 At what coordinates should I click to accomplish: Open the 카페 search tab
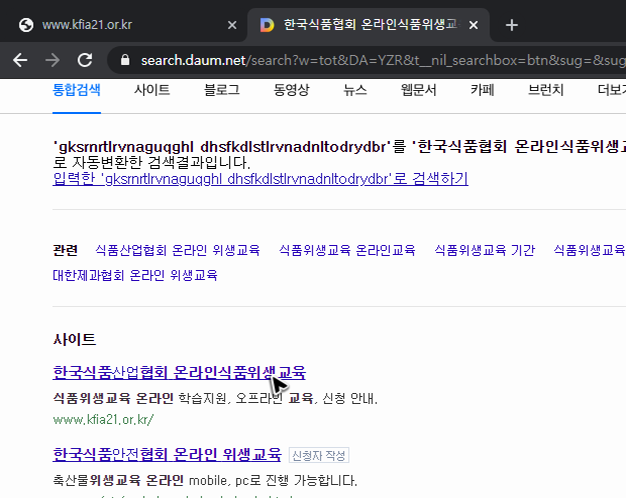coord(482,90)
